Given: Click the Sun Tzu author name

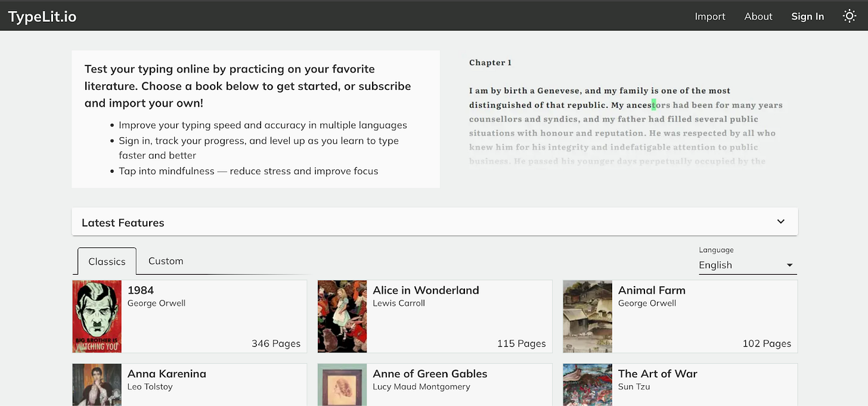Looking at the screenshot, I should click(634, 386).
